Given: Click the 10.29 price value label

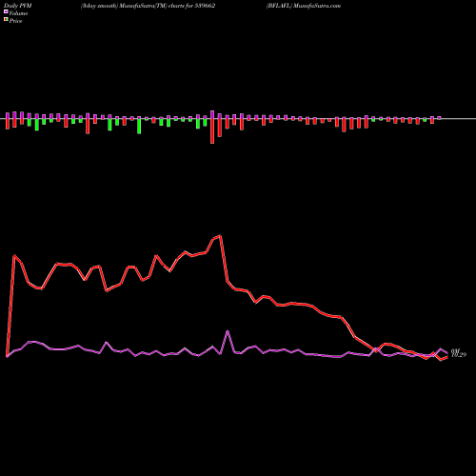Looking at the screenshot, I should click(459, 355).
